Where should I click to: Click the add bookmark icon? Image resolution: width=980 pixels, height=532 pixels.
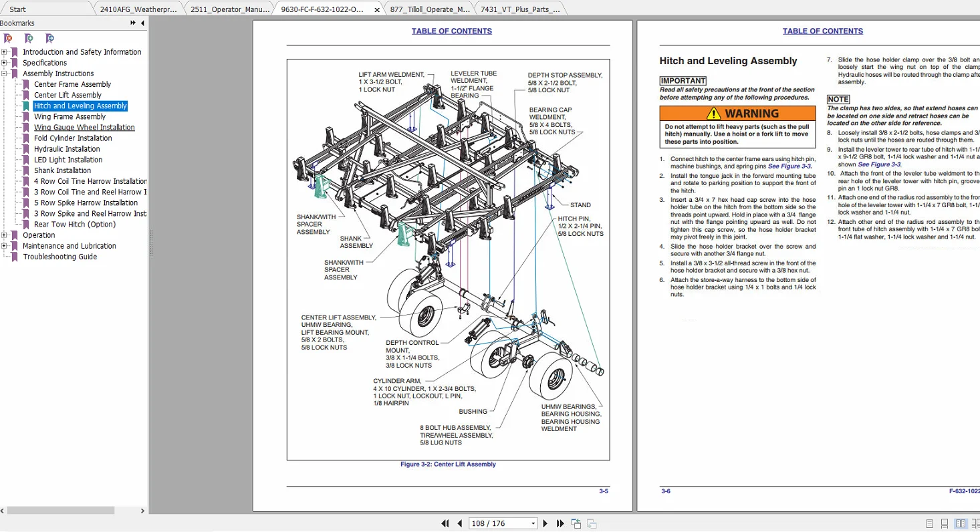point(29,39)
